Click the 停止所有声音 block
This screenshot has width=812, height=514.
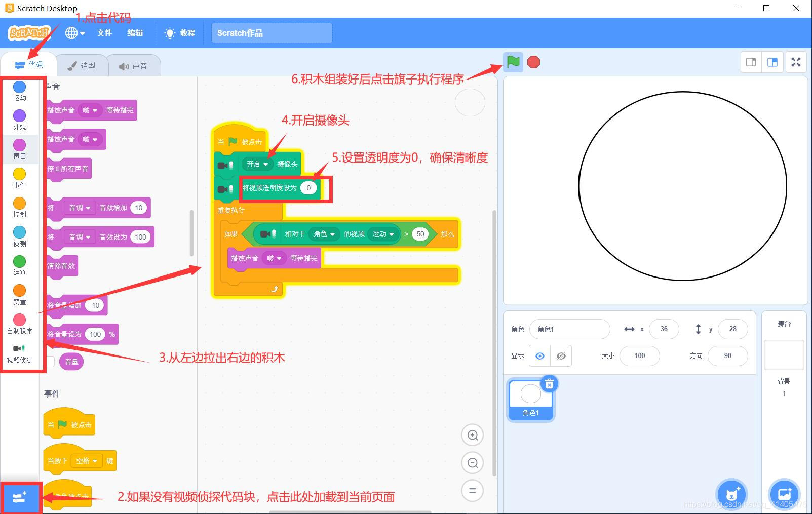coord(68,169)
